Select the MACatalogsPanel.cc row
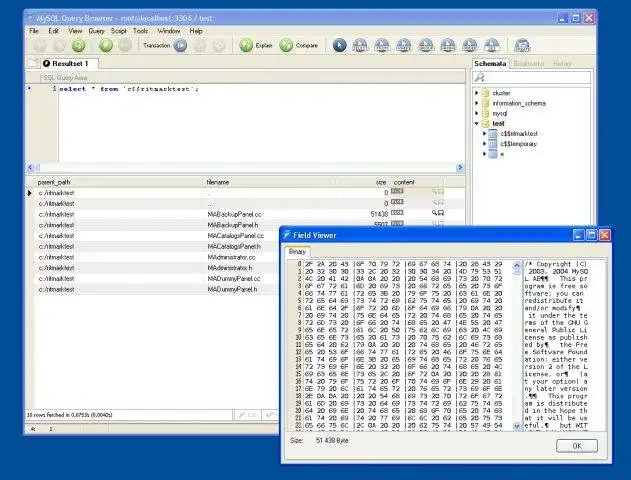This screenshot has width=631, height=480. click(235, 235)
